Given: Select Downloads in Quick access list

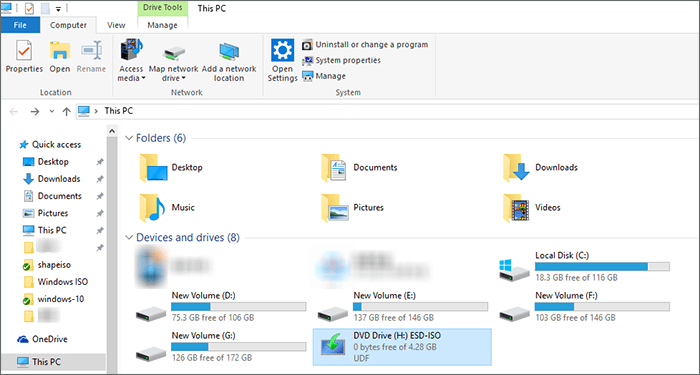Looking at the screenshot, I should 52,179.
